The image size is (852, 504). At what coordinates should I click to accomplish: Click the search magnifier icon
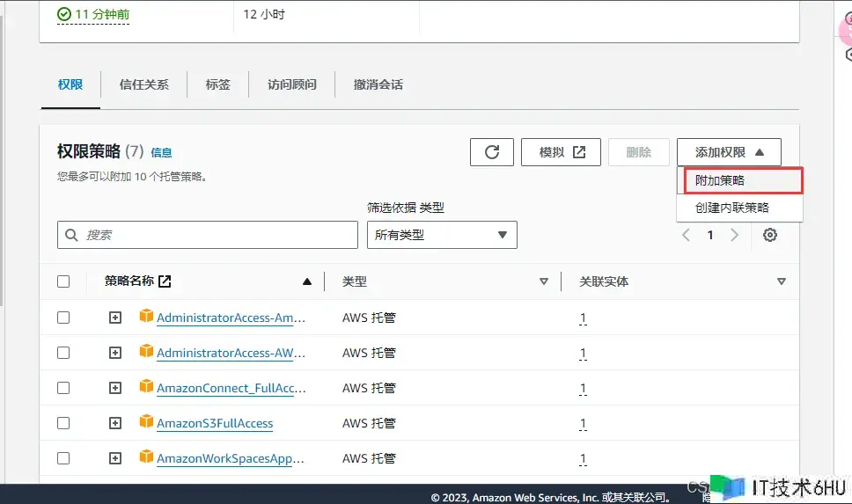point(71,235)
